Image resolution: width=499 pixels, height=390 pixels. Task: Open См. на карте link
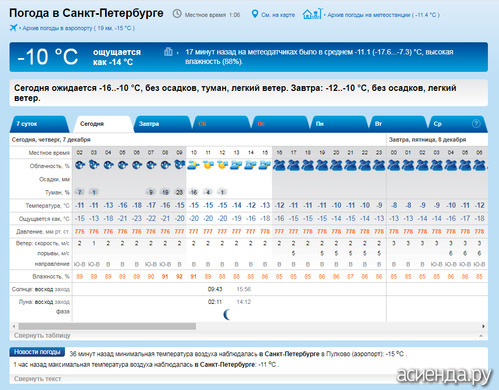pyautogui.click(x=278, y=15)
